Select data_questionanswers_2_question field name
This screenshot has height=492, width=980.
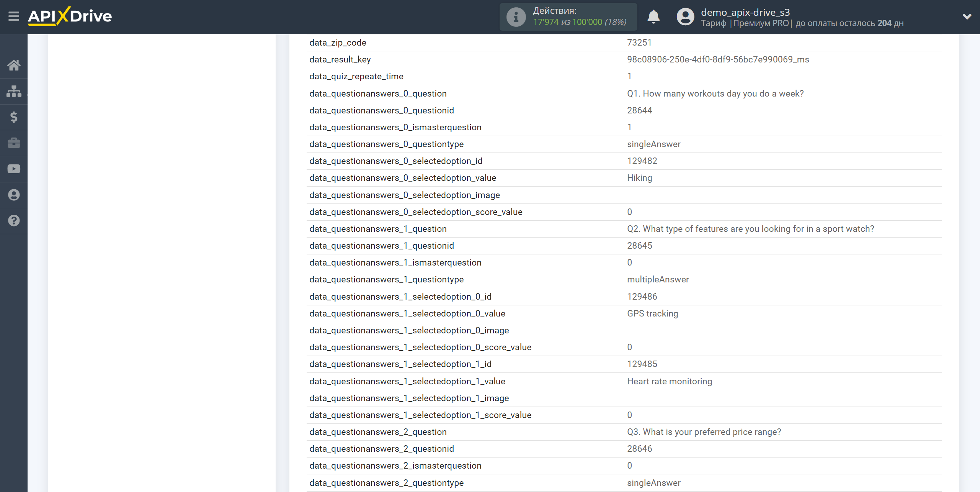coord(378,432)
